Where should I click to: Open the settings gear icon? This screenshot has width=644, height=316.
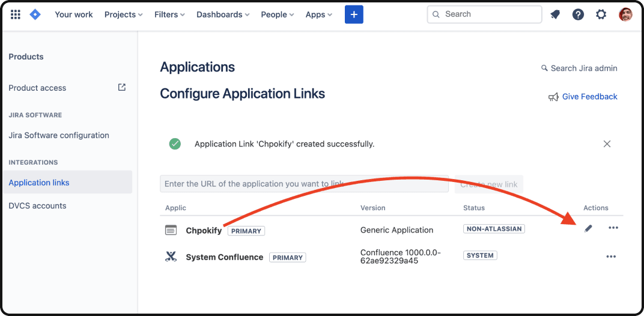601,15
